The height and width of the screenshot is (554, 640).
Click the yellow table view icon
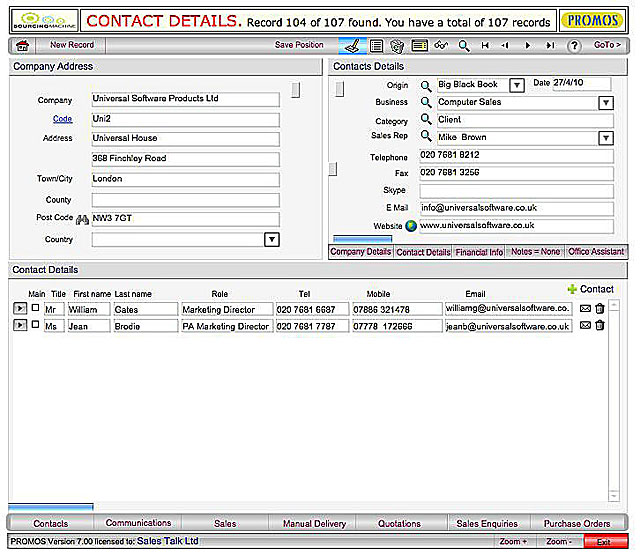point(419,46)
